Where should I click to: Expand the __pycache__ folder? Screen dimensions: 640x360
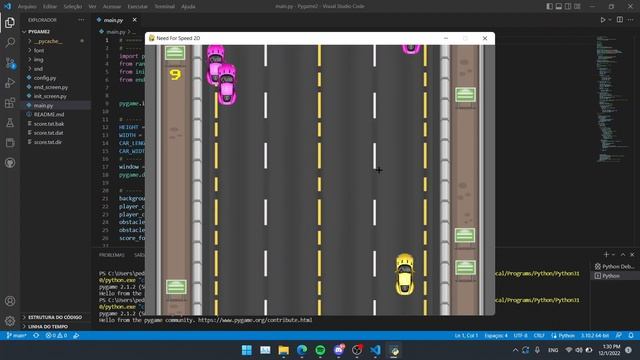(48, 41)
